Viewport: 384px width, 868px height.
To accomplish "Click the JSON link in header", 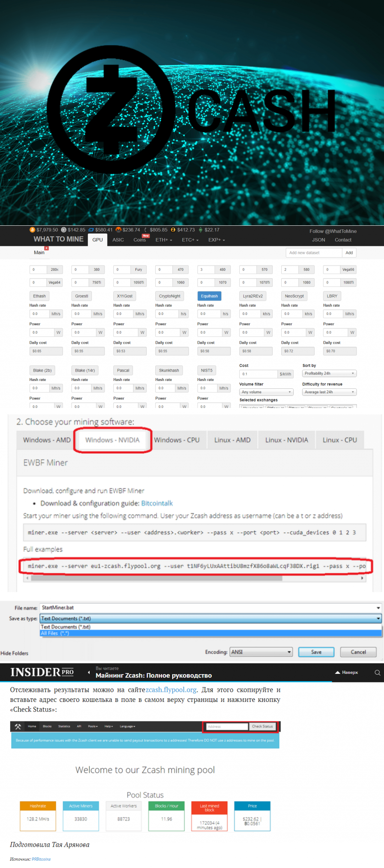I will click(319, 240).
